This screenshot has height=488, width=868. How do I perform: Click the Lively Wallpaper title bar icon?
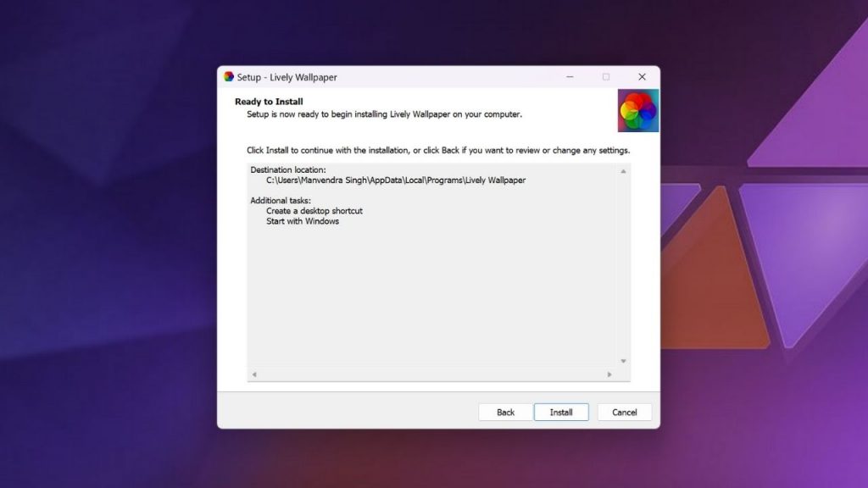(229, 76)
